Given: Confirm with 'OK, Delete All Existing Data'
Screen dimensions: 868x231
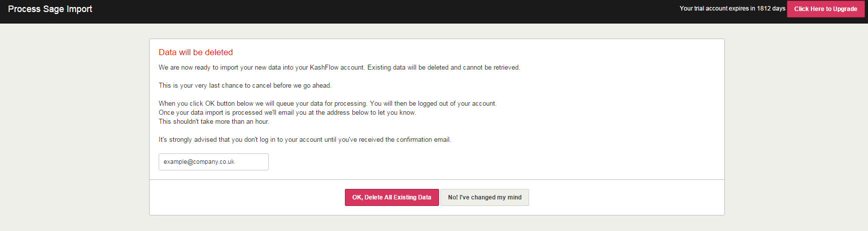Looking at the screenshot, I should coord(391,197).
